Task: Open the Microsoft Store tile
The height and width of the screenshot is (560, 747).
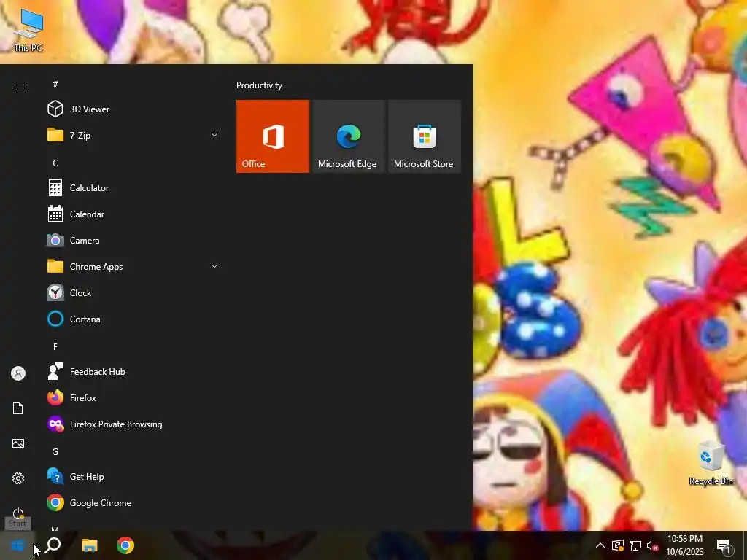Action: 425,136
